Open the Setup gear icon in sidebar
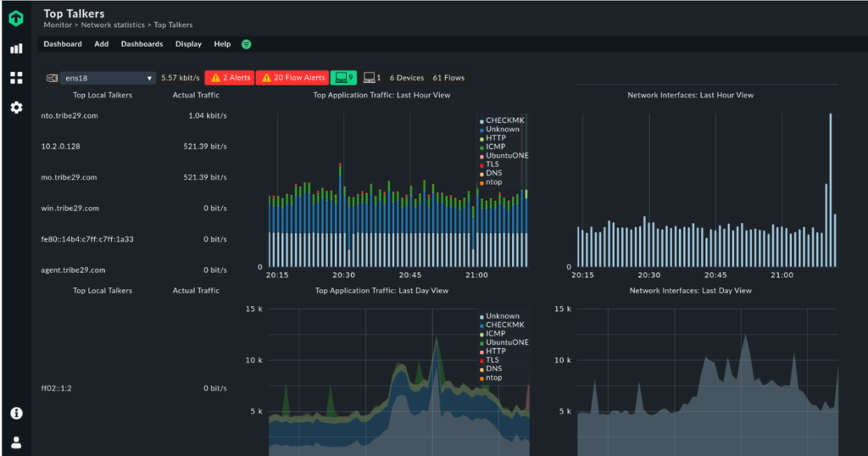 click(x=16, y=108)
